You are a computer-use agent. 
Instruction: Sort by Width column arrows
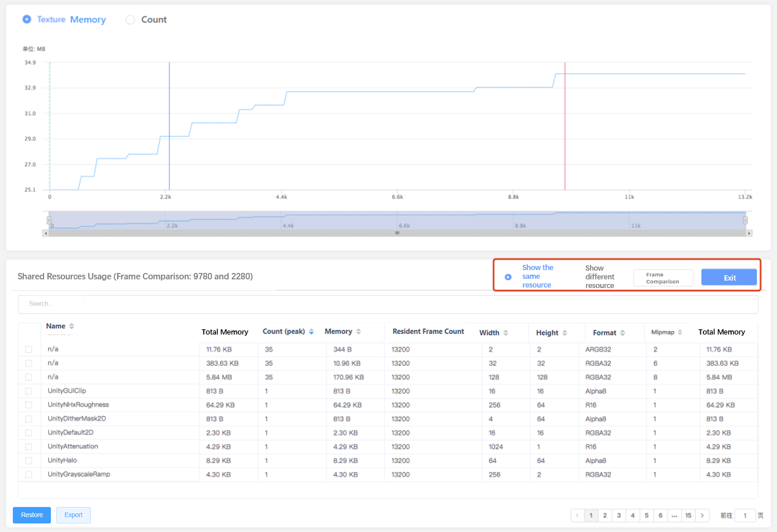tap(506, 333)
